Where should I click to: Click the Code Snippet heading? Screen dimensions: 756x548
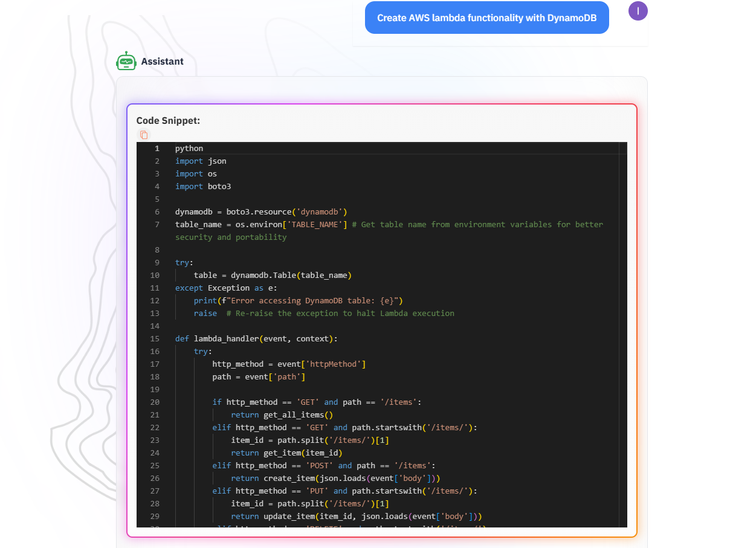168,121
